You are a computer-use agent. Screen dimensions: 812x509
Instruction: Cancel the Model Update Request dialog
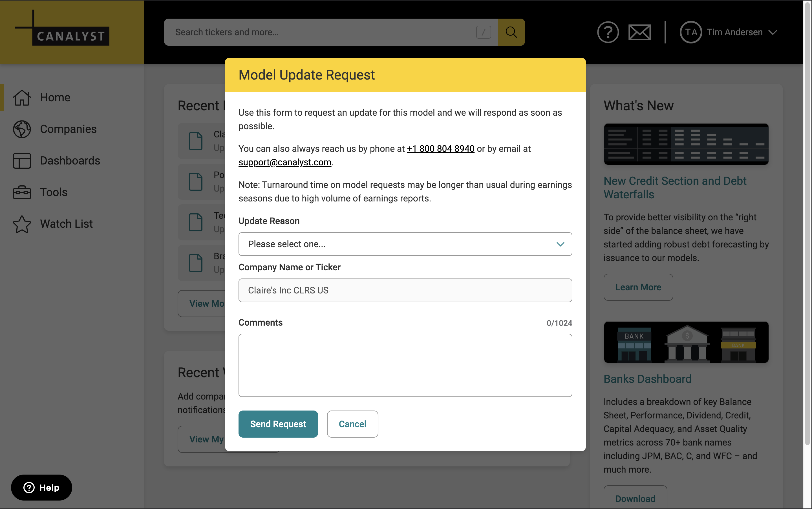pos(352,424)
